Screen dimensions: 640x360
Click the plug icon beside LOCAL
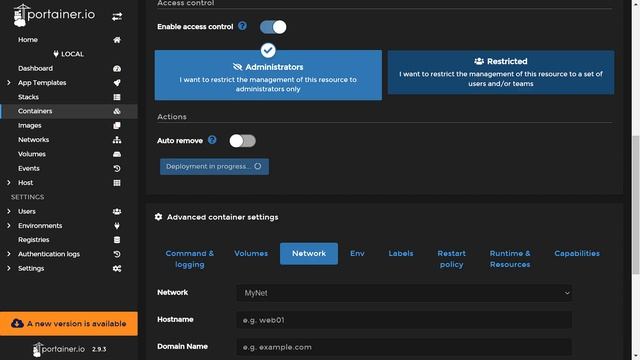[56, 54]
